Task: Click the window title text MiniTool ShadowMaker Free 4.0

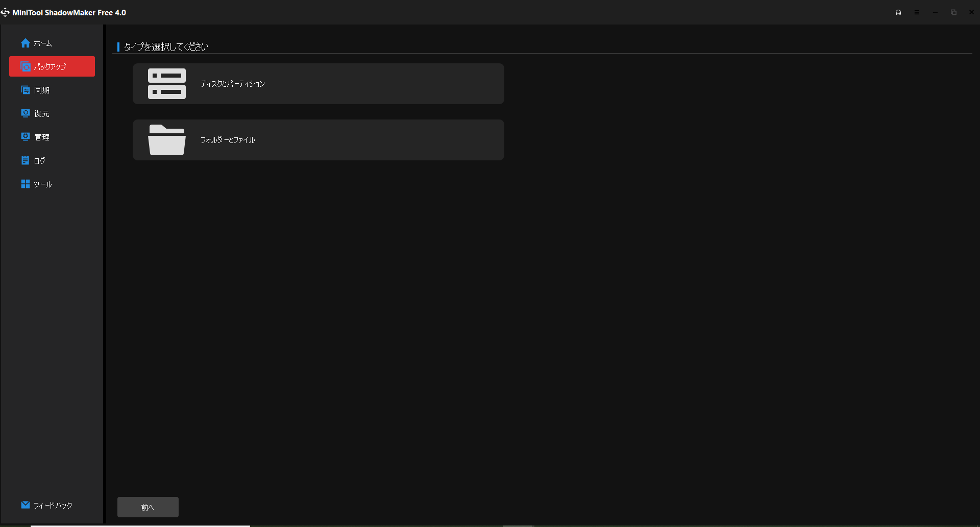Action: click(69, 13)
